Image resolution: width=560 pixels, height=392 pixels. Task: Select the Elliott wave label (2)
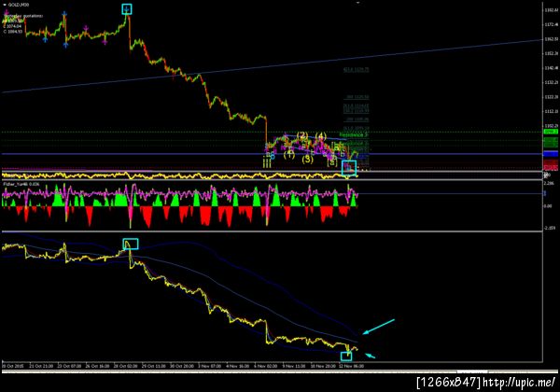(x=302, y=135)
